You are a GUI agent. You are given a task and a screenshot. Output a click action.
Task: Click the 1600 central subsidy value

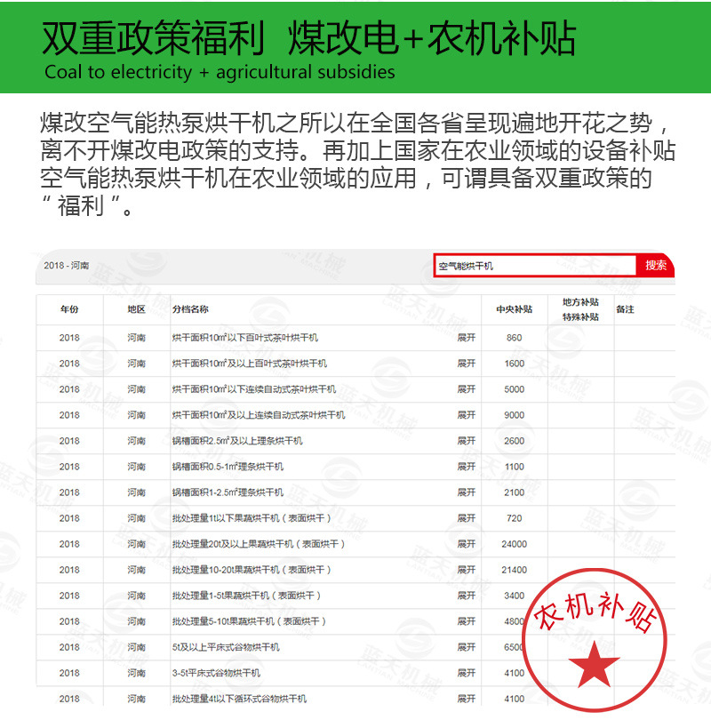tap(515, 364)
